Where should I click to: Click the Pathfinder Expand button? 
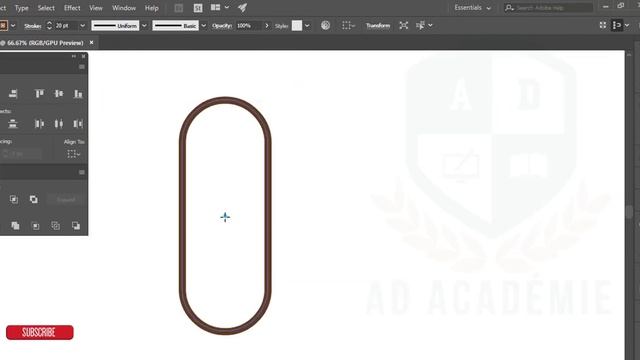click(x=66, y=199)
